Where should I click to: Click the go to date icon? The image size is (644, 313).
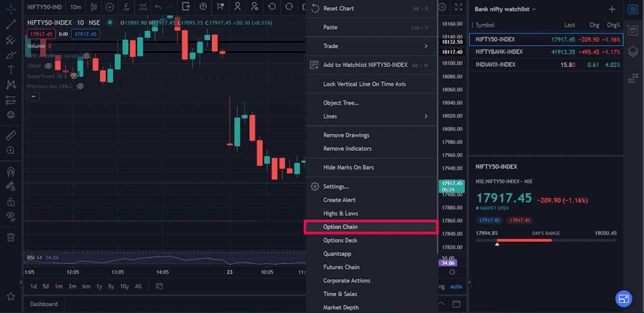click(x=159, y=286)
